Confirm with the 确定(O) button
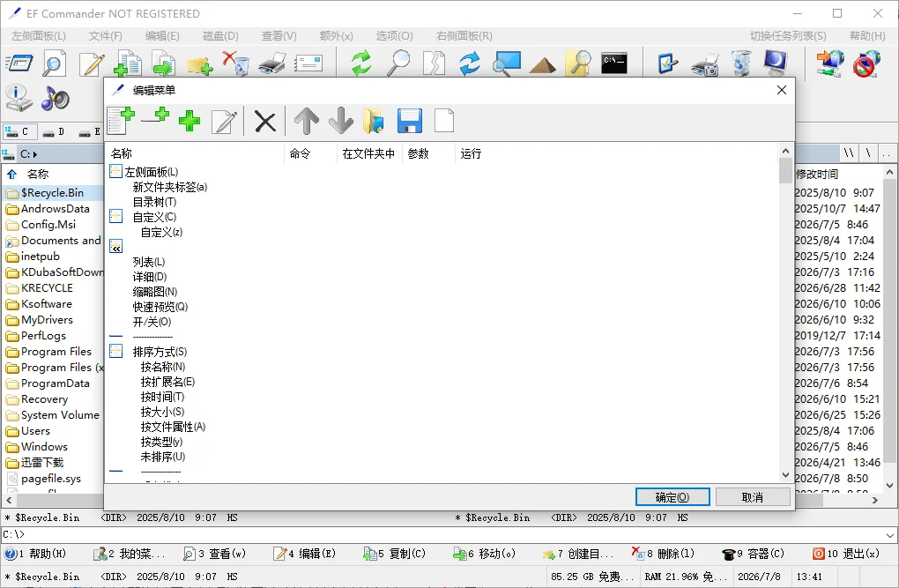The width and height of the screenshot is (899, 588). pos(672,497)
